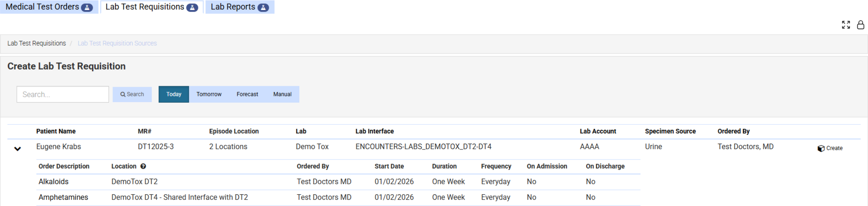868x206 pixels.
Task: Click the Search button
Action: tap(132, 94)
